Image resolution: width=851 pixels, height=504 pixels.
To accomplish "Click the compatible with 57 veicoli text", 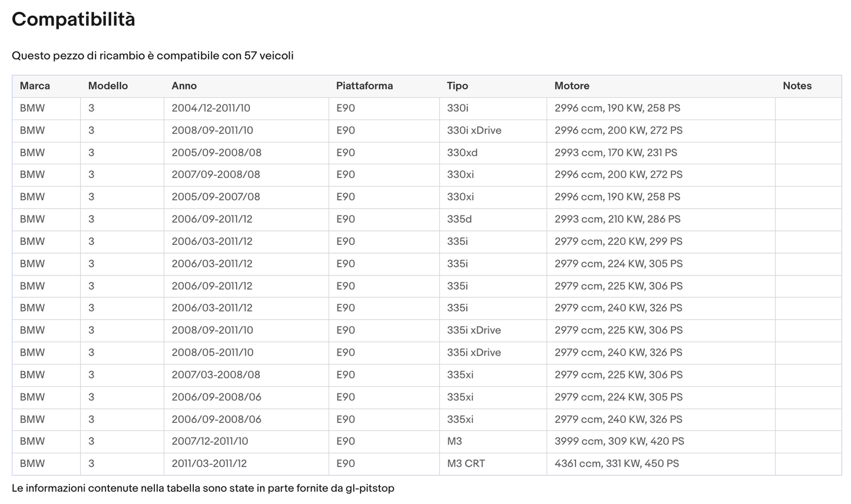I will click(x=153, y=56).
